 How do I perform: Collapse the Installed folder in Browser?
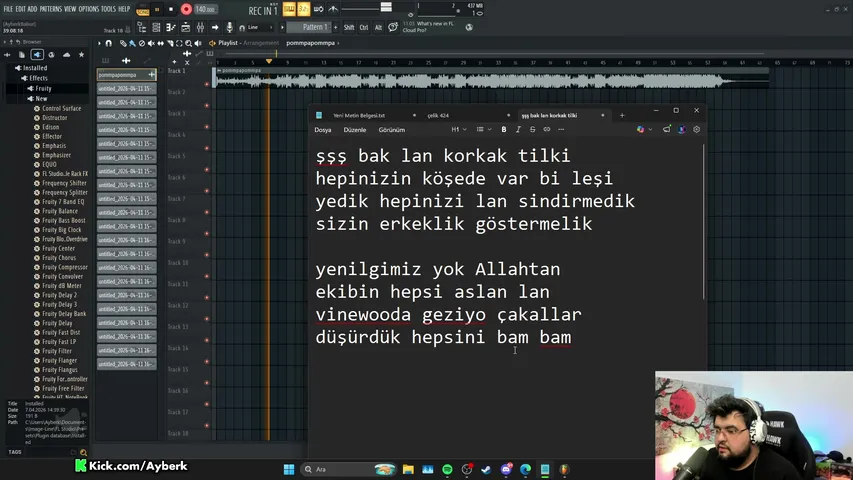(x=31, y=68)
